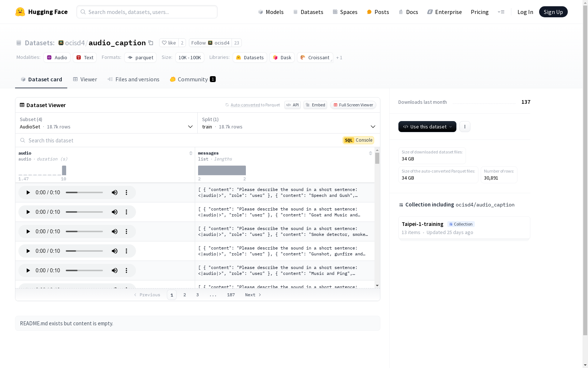This screenshot has width=588, height=368.
Task: Expand the Subset AudioSet dropdown
Action: (x=106, y=123)
